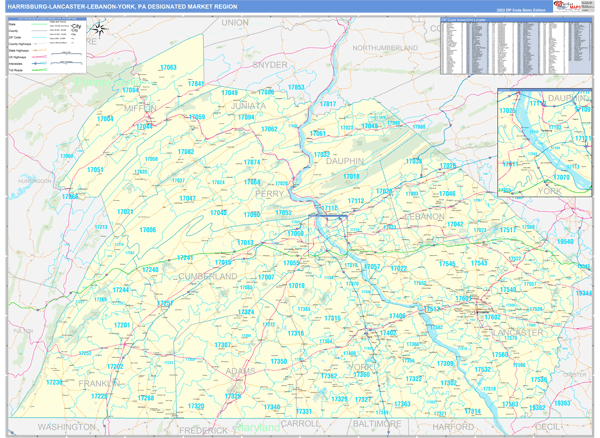Click ZIP code 17402
Image resolution: width=600 pixels, height=438 pixels.
388,333
